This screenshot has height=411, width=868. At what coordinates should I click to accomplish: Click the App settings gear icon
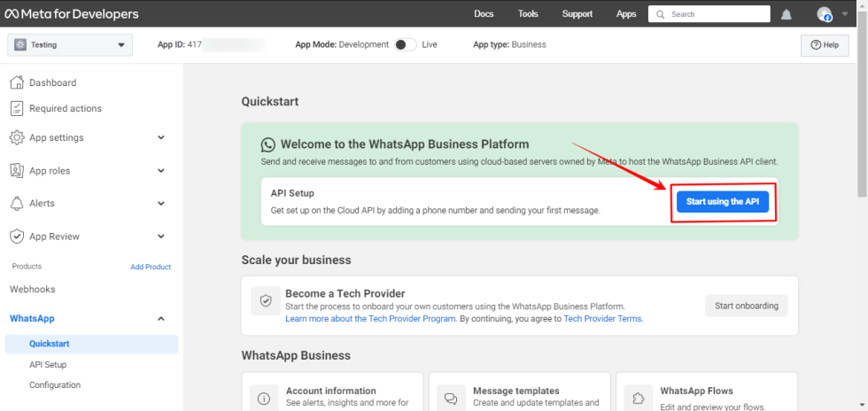(x=16, y=137)
